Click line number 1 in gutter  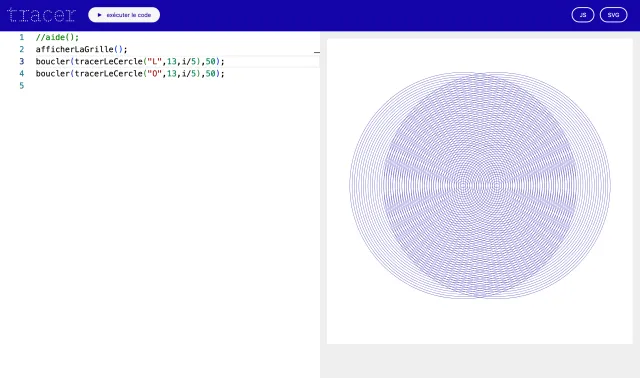(22, 37)
